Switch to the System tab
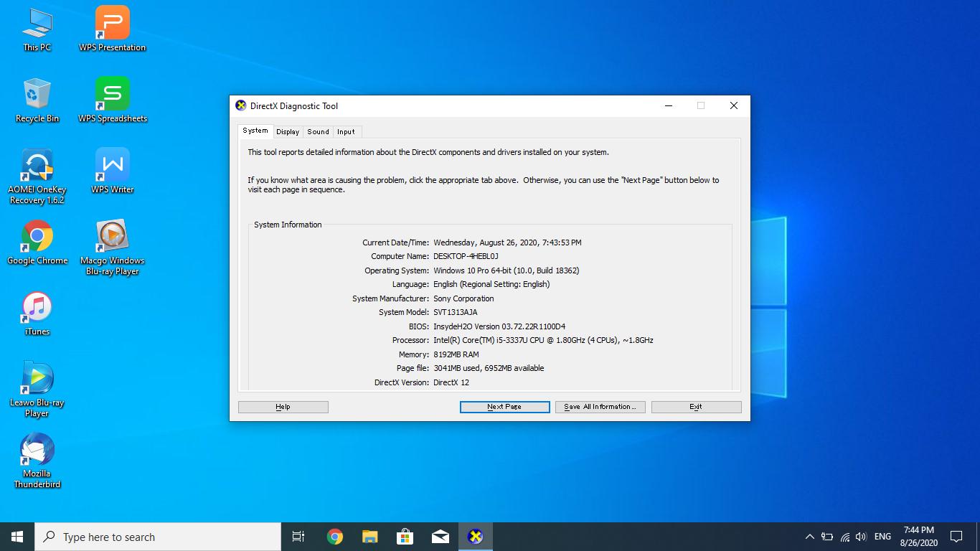 click(x=255, y=131)
